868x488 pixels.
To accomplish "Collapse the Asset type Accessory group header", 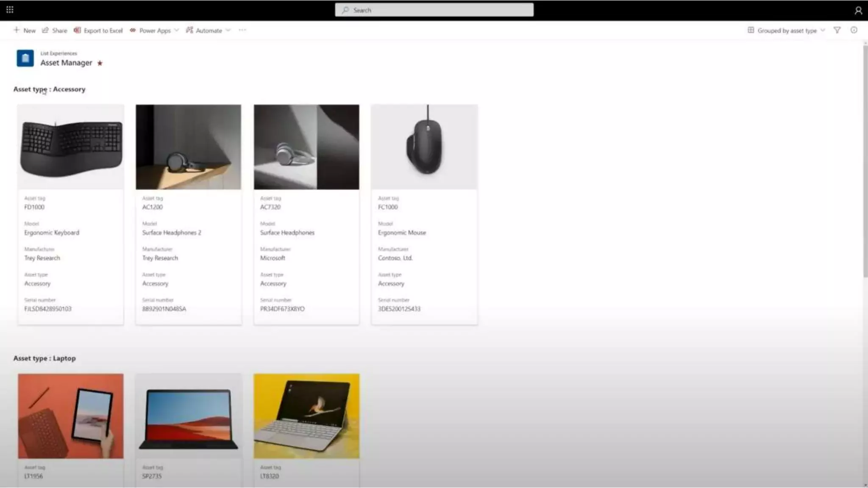I will tap(49, 89).
